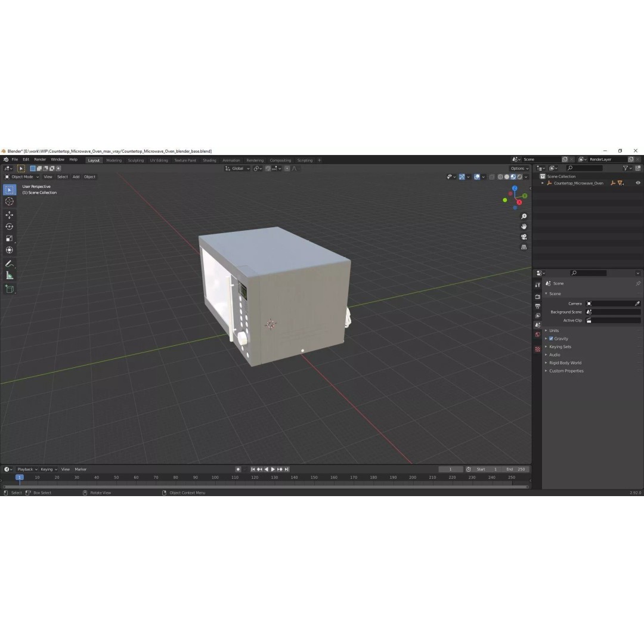Viewport: 644px width, 644px height.
Task: Open Tool properties tab in Properties editor
Action: tap(538, 284)
